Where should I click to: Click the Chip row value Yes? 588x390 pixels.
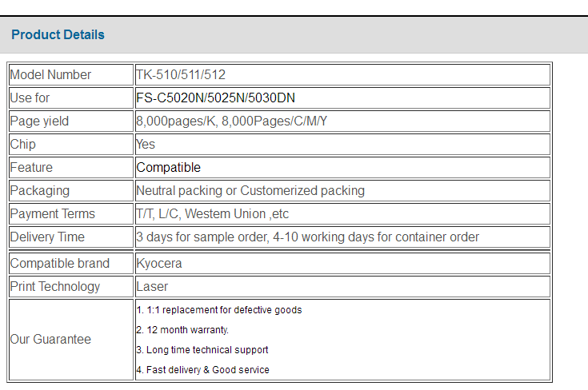click(146, 144)
